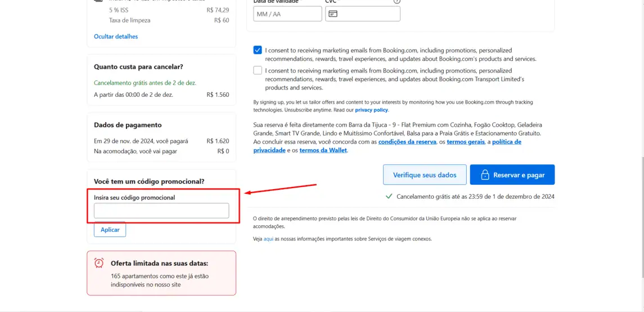644x312 pixels.
Task: Click the R$ 74,29 ISS tax value
Action: point(218,10)
